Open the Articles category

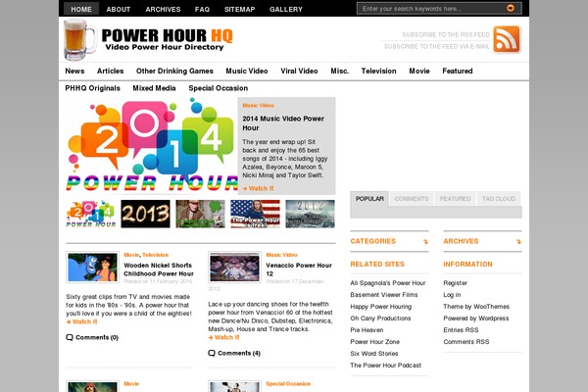click(110, 71)
